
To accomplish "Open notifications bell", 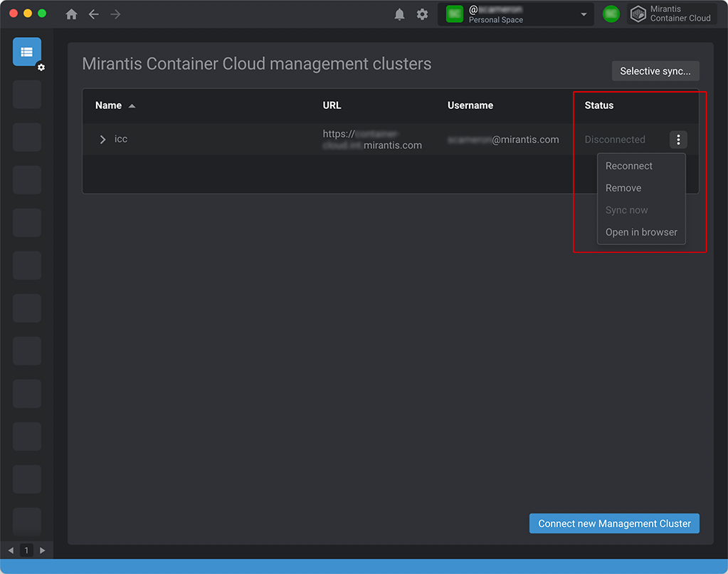I will (x=399, y=14).
